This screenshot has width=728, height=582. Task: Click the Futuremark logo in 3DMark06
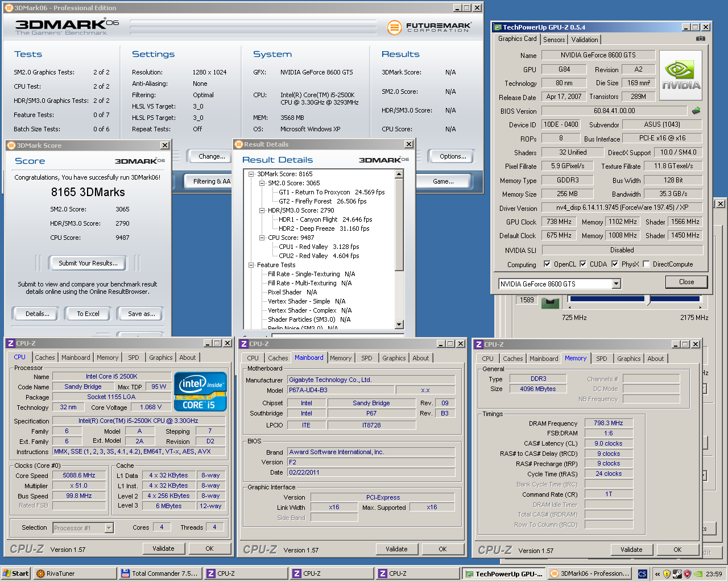pos(429,27)
